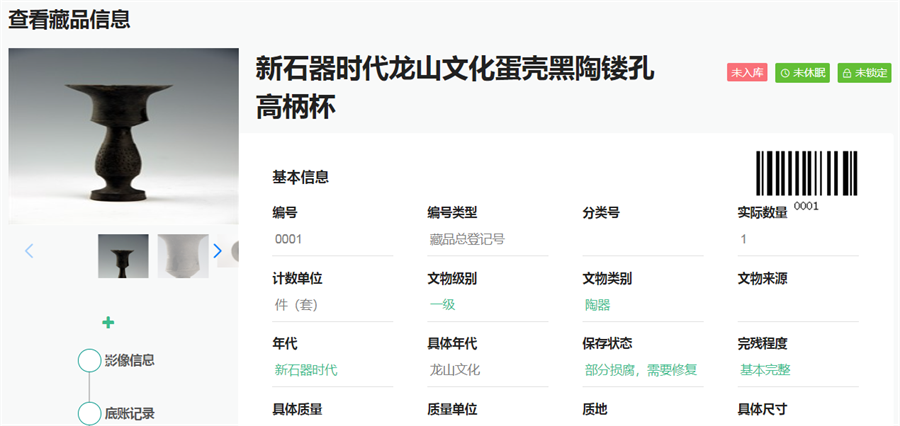Open 底账记录 section
Image resolution: width=900 pixels, height=426 pixels.
coord(130,413)
